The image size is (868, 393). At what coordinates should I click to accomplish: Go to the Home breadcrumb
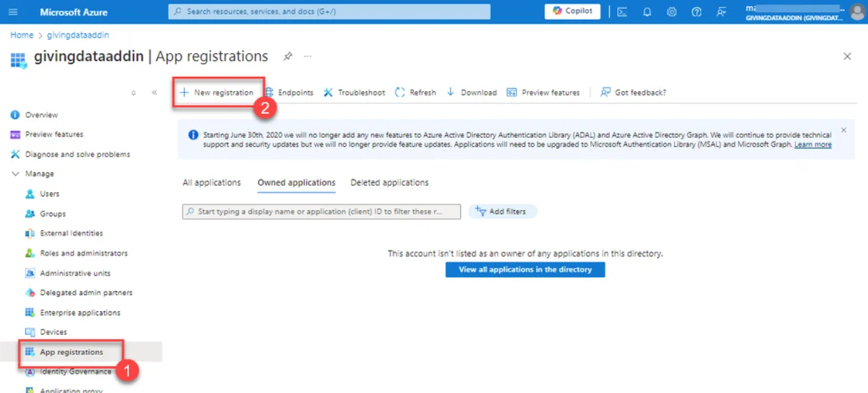pos(22,35)
